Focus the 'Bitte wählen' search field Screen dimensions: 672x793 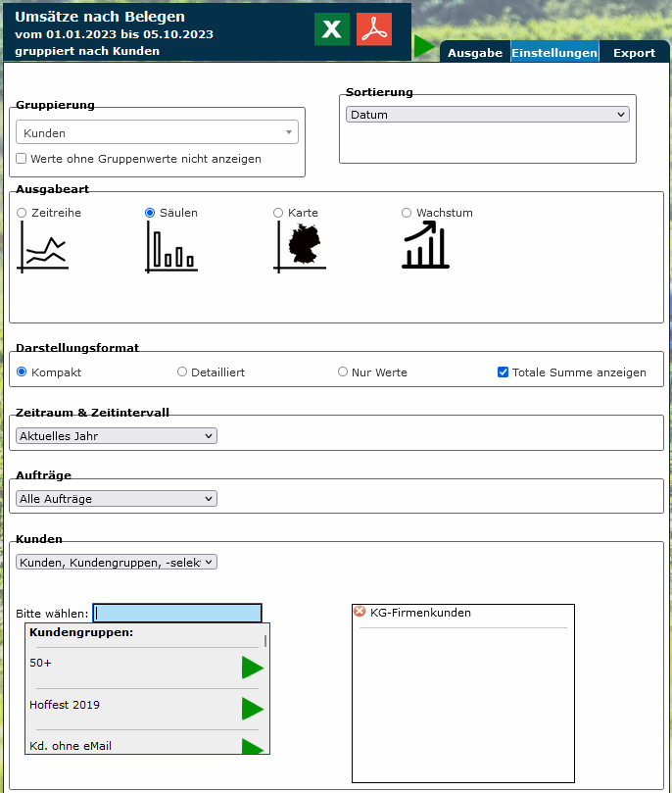coord(177,614)
